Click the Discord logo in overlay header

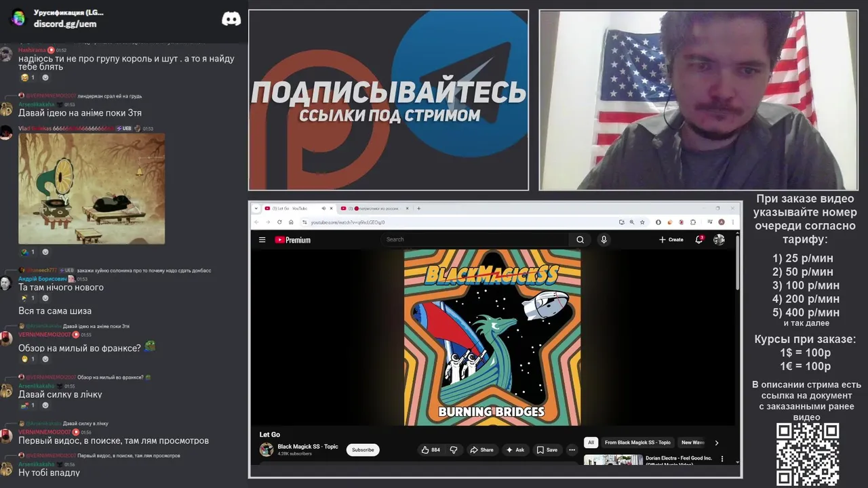coord(231,19)
